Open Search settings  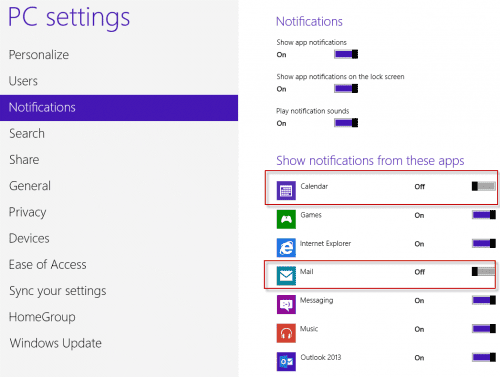(x=119, y=134)
